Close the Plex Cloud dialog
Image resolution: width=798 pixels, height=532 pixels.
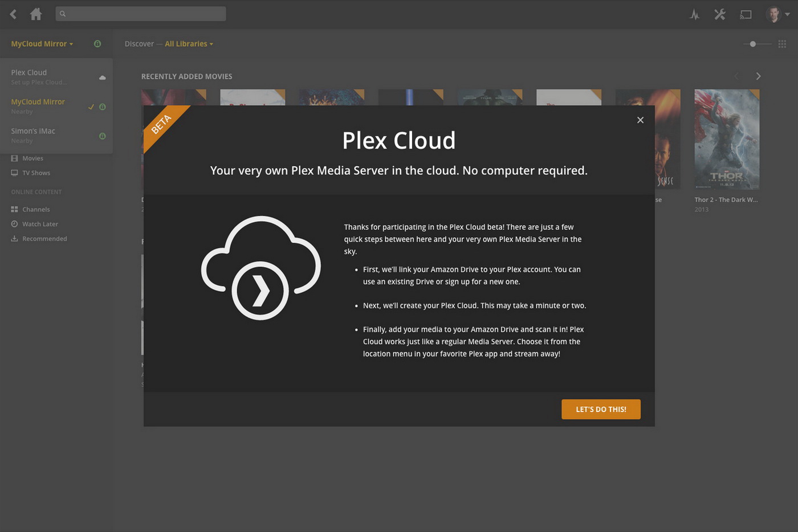(640, 120)
